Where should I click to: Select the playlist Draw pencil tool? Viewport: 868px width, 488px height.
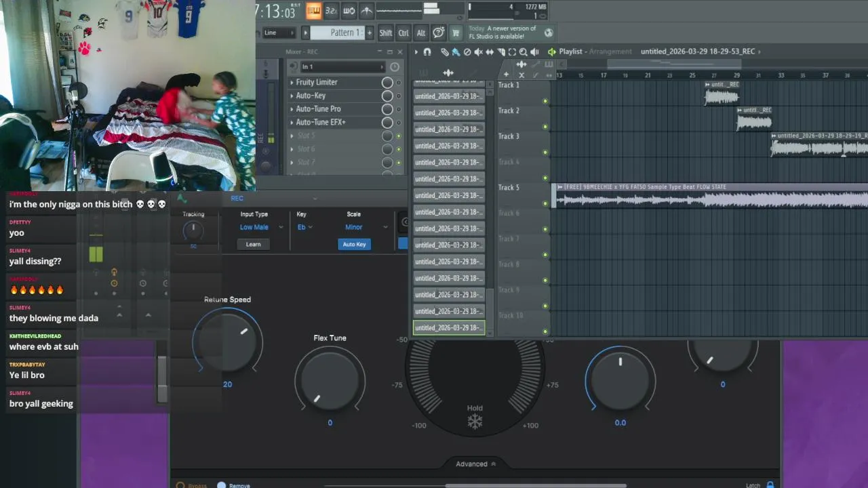tap(444, 52)
